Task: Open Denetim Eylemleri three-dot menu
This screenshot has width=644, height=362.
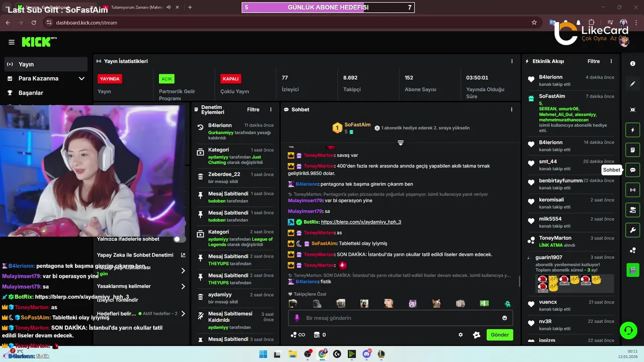Action: point(271,110)
